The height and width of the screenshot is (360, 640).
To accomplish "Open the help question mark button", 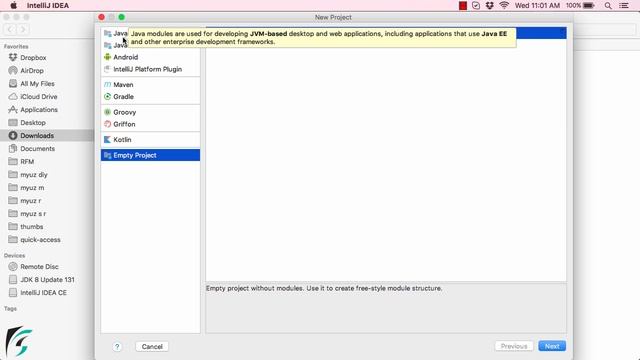I will (117, 347).
